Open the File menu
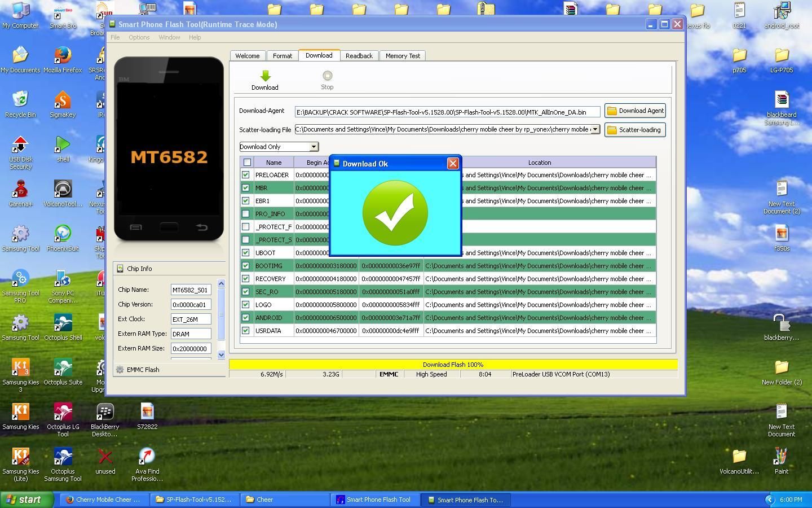Image resolution: width=812 pixels, height=508 pixels. (115, 37)
